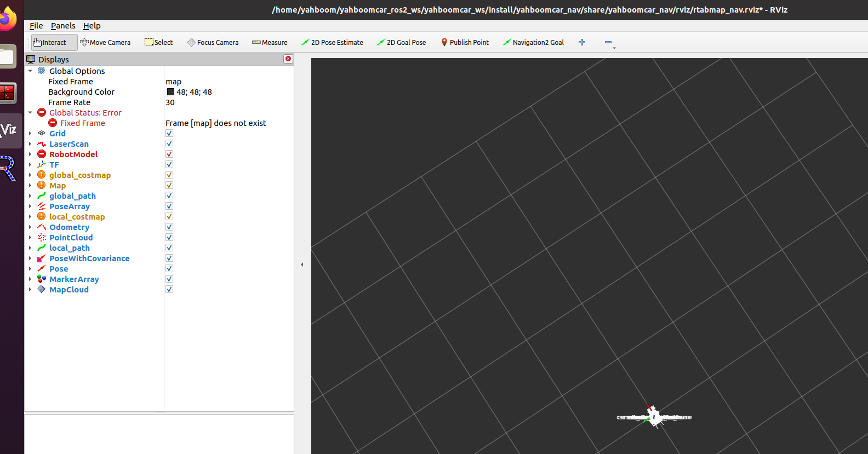Click the Map warning icon
868x454 pixels.
pos(42,185)
